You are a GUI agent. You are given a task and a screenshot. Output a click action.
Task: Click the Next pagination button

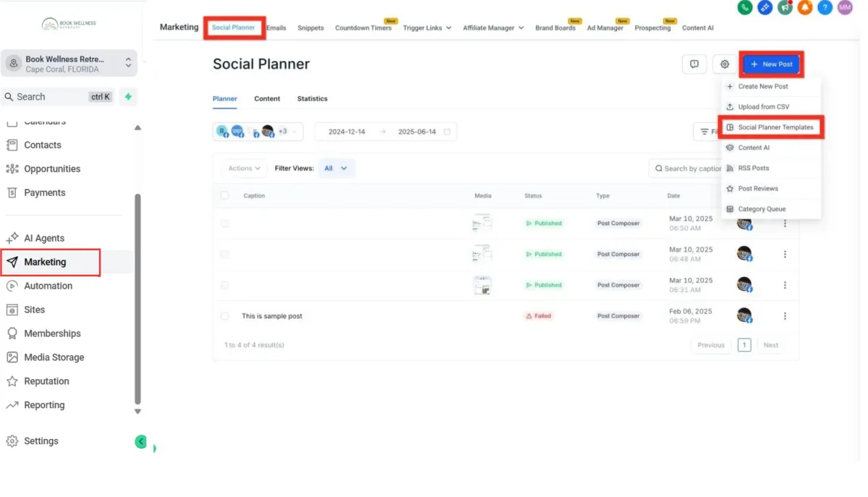[x=771, y=345]
